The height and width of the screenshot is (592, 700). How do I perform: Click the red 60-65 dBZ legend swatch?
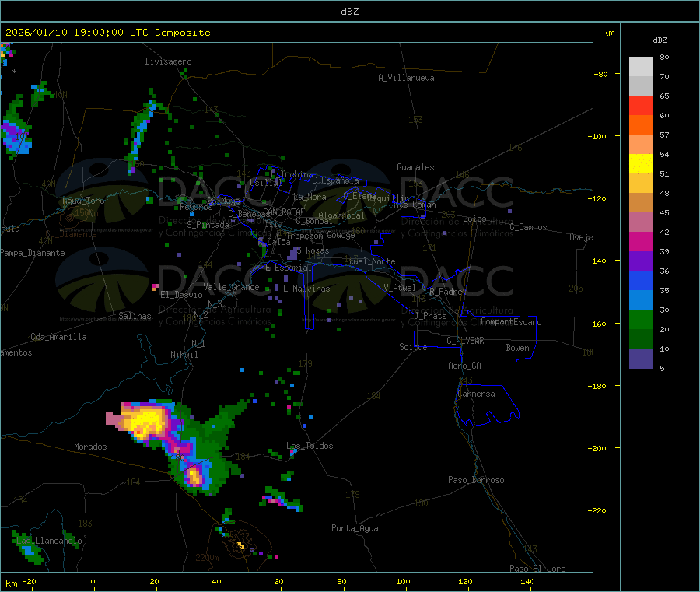(641, 105)
